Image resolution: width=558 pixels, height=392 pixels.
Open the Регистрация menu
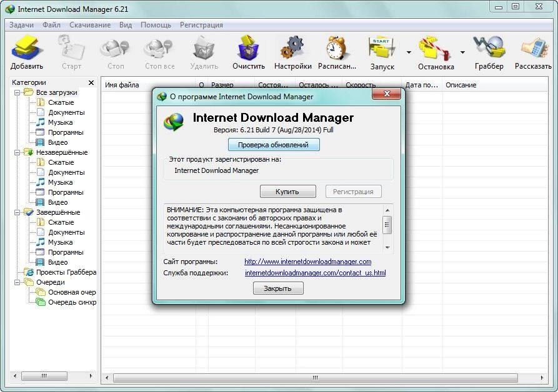coord(201,25)
